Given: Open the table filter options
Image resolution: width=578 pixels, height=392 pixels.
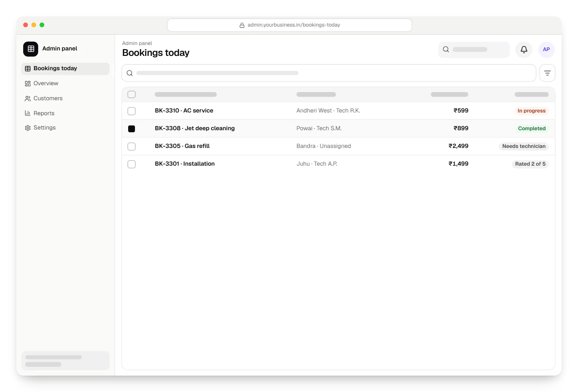Looking at the screenshot, I should (547, 73).
